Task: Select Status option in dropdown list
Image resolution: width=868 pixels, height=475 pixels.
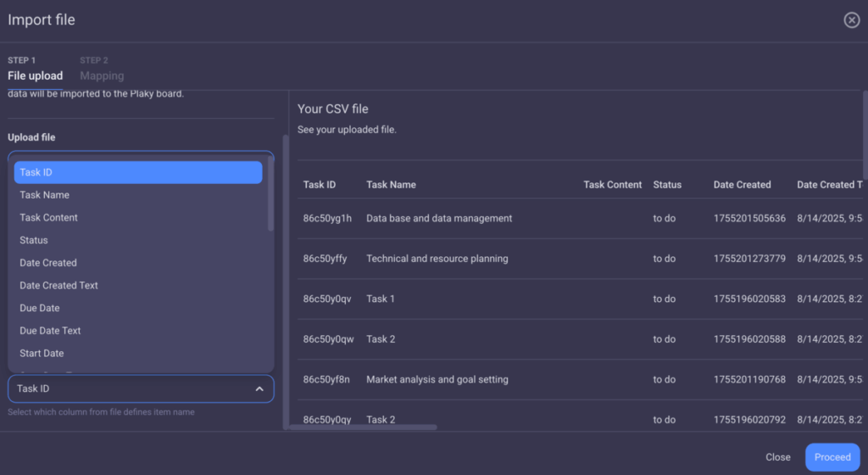Action: 138,240
